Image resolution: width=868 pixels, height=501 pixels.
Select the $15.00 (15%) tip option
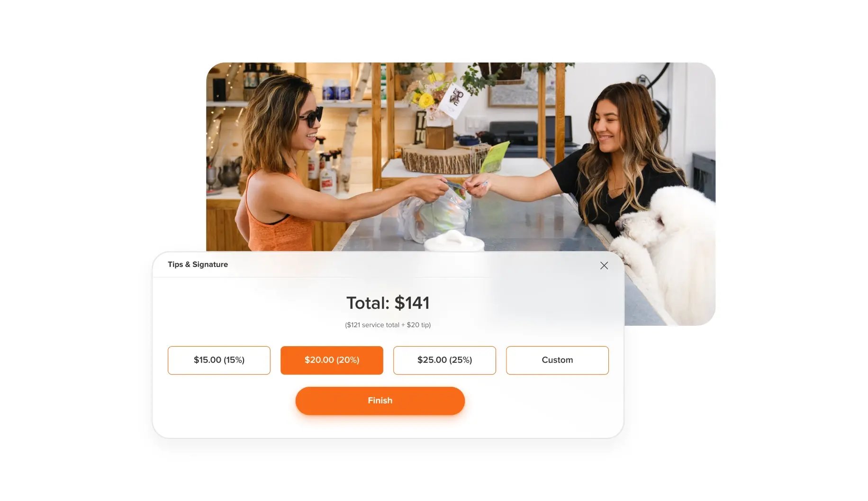(x=219, y=360)
